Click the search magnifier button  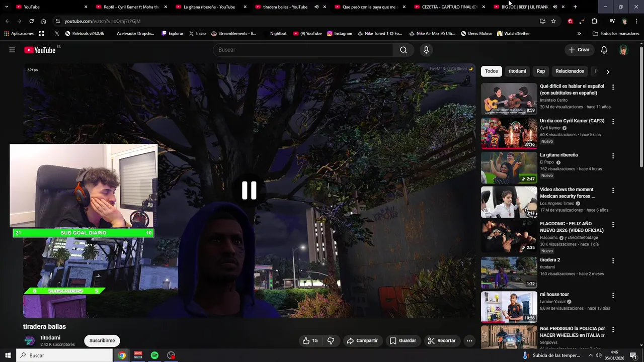pyautogui.click(x=404, y=50)
